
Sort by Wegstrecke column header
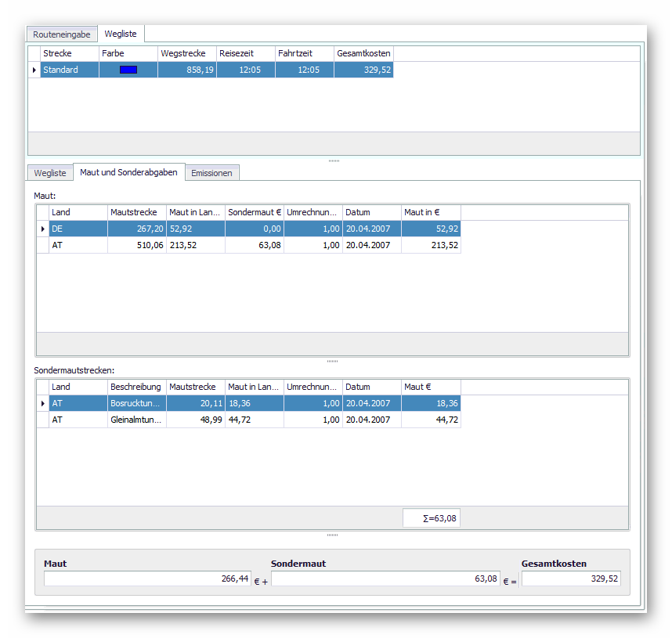(x=186, y=53)
